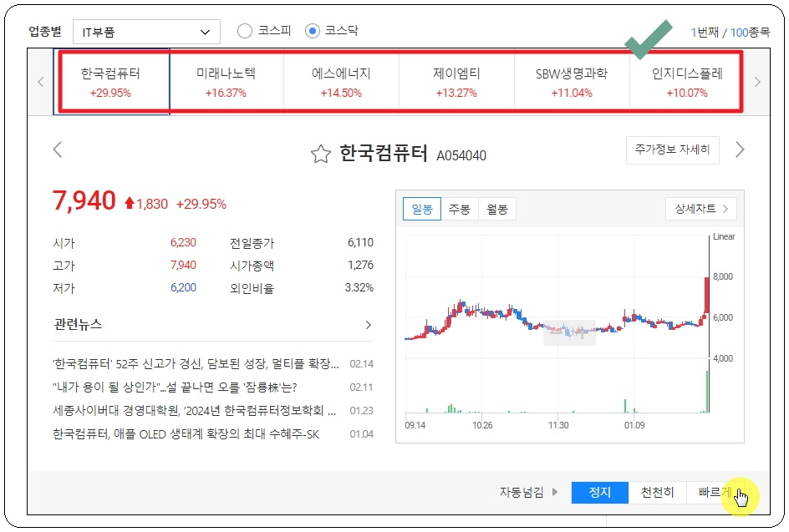This screenshot has width=789, height=532.
Task: Switch chart to 월봉 tab
Action: 497,209
